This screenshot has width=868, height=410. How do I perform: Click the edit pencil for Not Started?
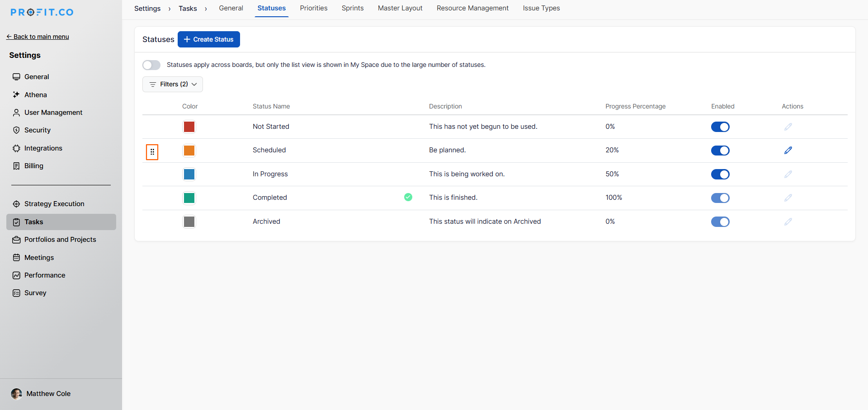click(x=788, y=127)
